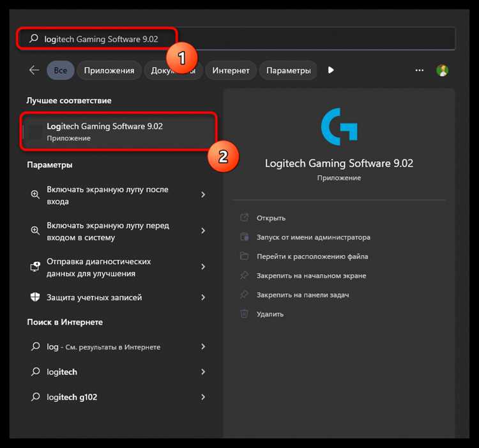
Task: Open the Logitech Gaming Software 9.02 best match
Action: point(119,132)
